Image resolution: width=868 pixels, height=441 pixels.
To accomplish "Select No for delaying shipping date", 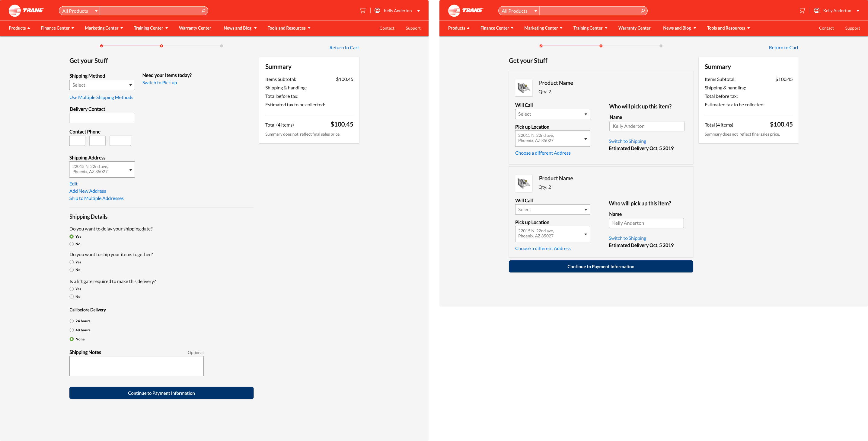I will pos(72,244).
